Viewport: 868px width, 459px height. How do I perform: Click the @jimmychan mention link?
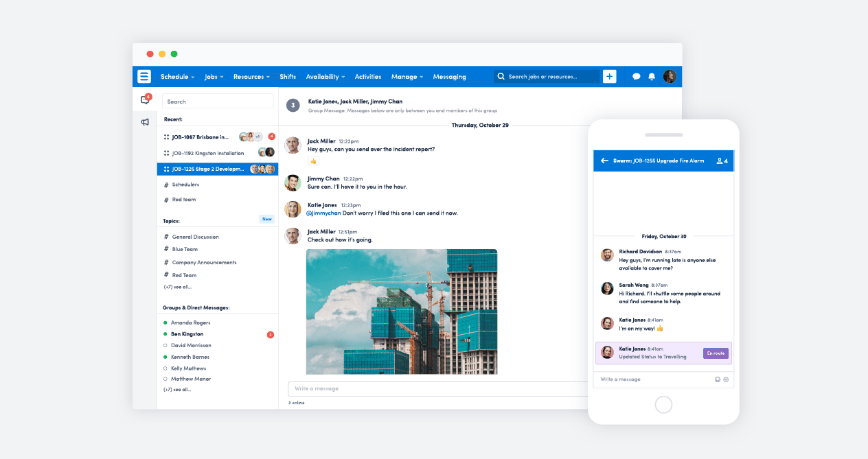click(x=323, y=213)
